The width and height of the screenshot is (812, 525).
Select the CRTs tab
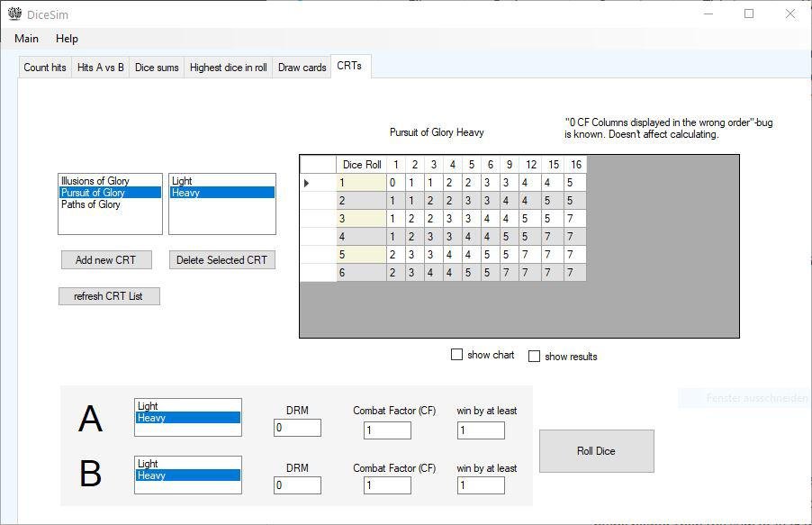click(350, 66)
